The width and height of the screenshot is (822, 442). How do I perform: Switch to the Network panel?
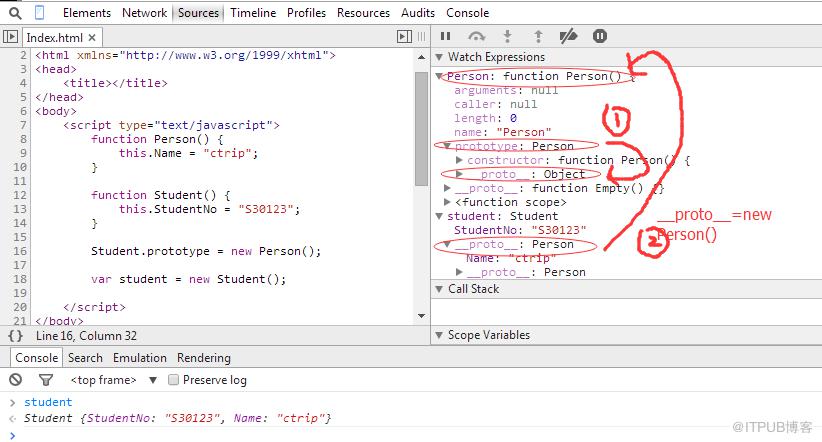[x=144, y=13]
